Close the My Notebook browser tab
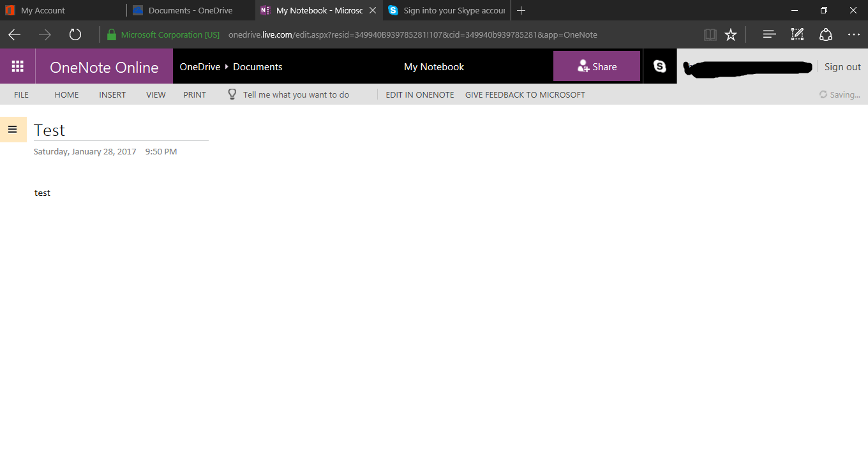 (373, 10)
